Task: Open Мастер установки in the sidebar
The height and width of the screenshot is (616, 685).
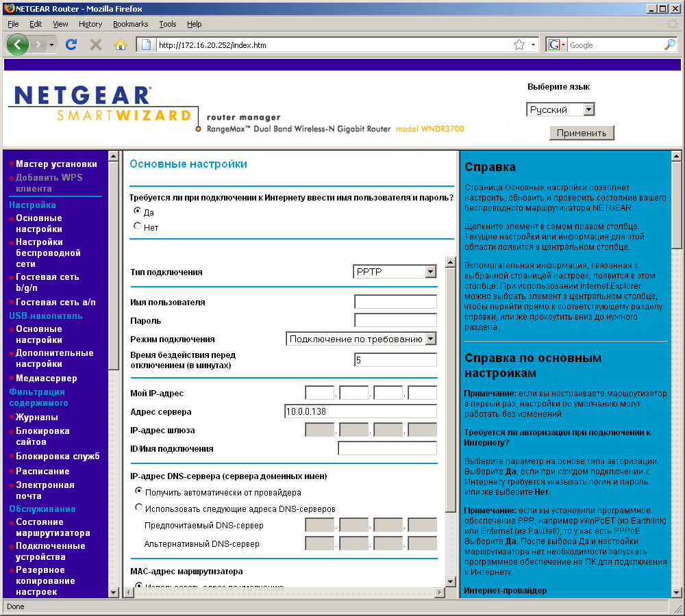Action: [56, 164]
